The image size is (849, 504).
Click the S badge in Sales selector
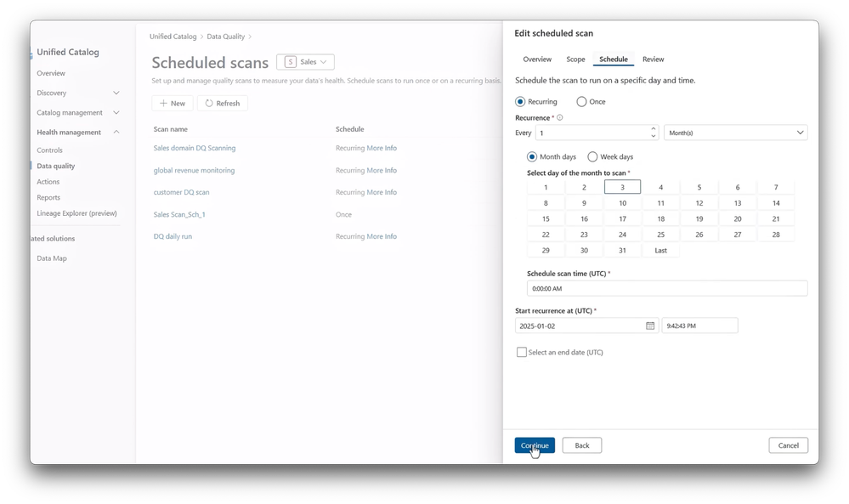point(290,62)
